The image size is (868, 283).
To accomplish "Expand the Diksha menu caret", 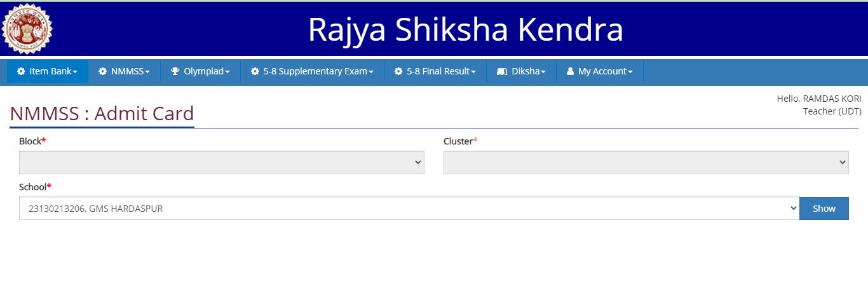I will coord(543,72).
